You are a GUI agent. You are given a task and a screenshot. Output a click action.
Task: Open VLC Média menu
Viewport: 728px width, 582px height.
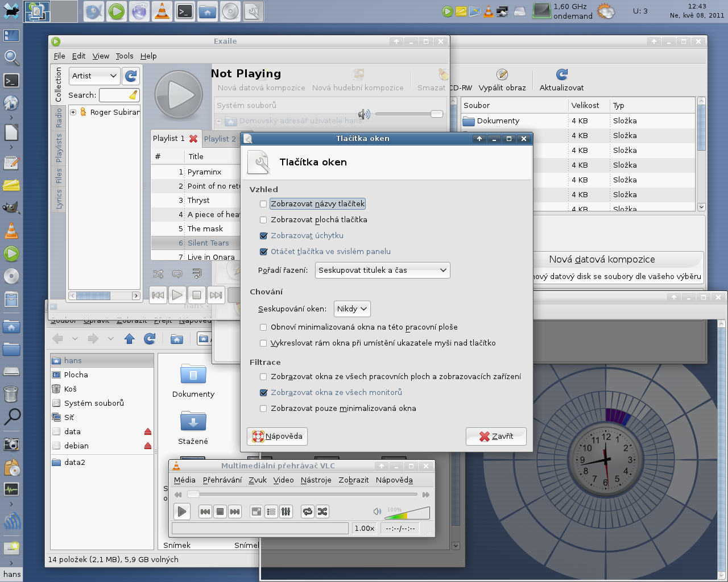pos(184,480)
